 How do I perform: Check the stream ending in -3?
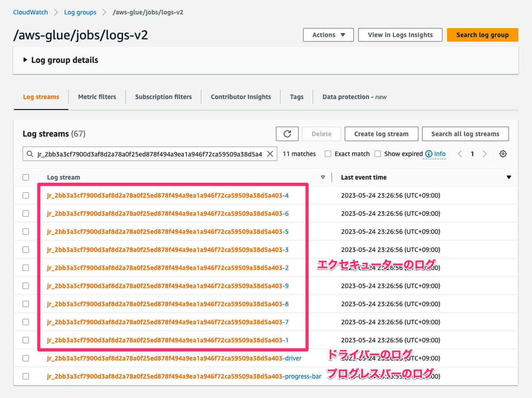26,250
